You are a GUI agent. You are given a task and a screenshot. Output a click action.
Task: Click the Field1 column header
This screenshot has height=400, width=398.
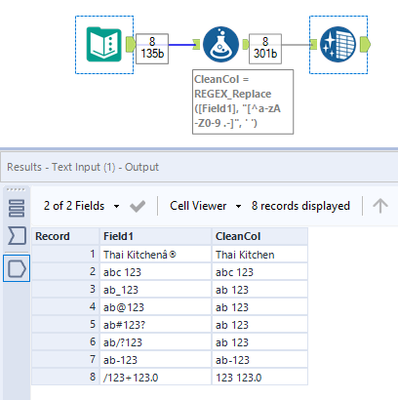(156, 236)
